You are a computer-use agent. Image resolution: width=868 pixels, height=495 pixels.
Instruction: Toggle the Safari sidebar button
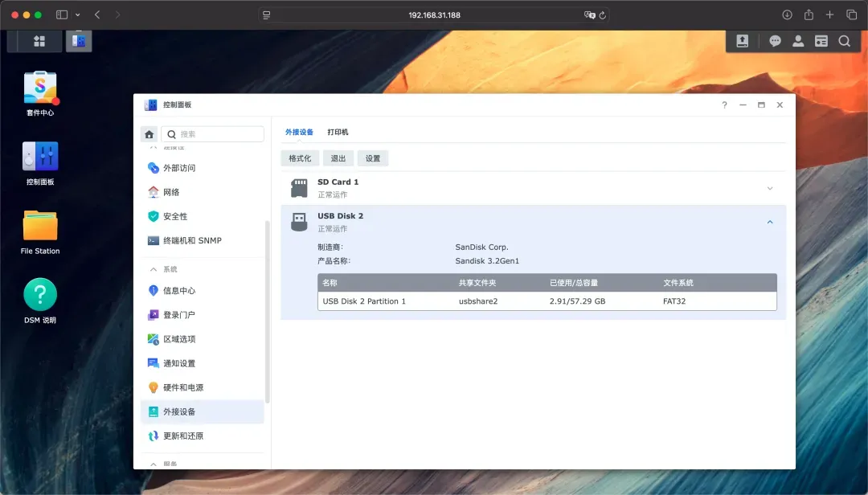[x=61, y=15]
